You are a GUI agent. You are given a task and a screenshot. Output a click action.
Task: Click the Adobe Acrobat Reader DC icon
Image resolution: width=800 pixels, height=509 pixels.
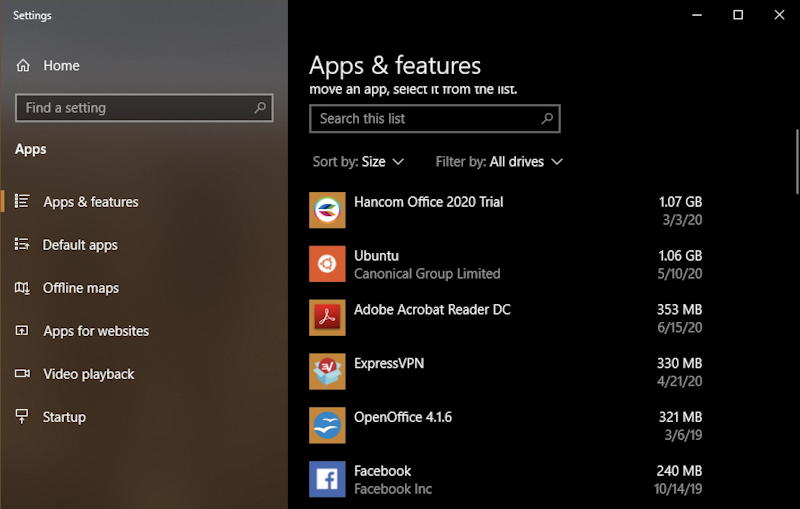(327, 318)
